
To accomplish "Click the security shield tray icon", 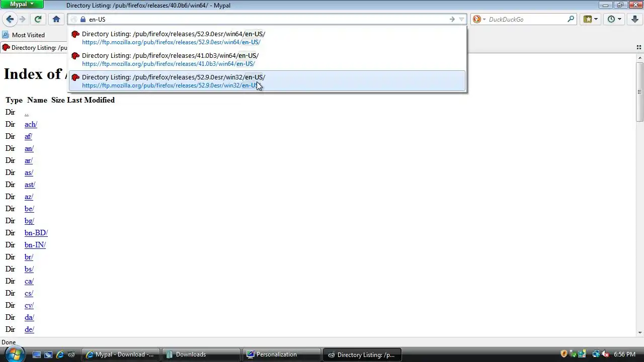I will pos(564,354).
